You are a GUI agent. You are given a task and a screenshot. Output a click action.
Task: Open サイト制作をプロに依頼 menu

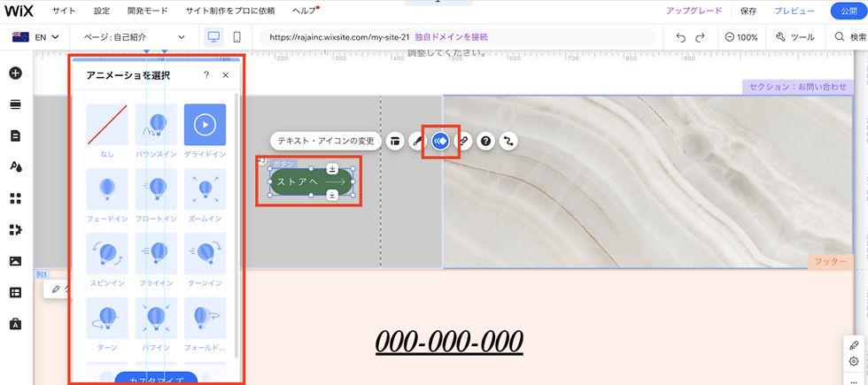(229, 11)
